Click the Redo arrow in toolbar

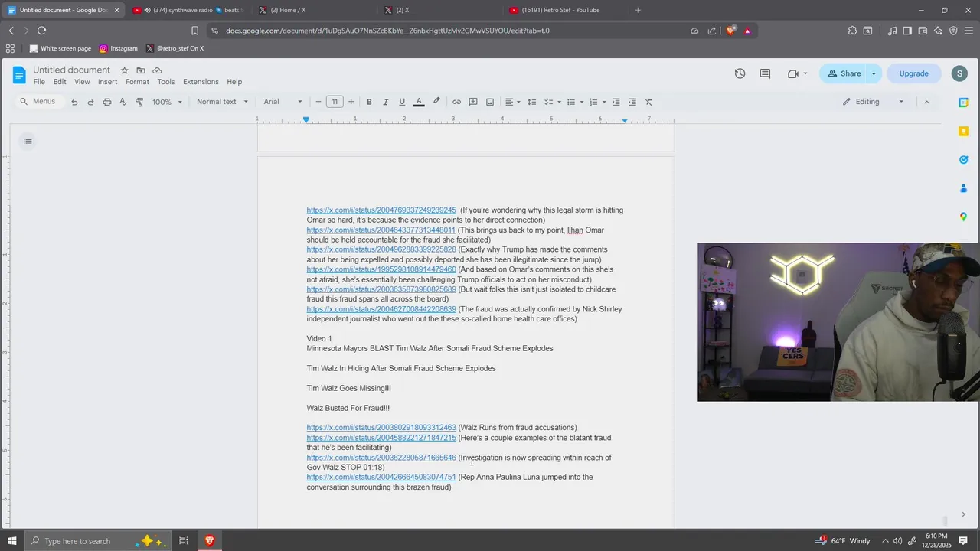(x=90, y=102)
